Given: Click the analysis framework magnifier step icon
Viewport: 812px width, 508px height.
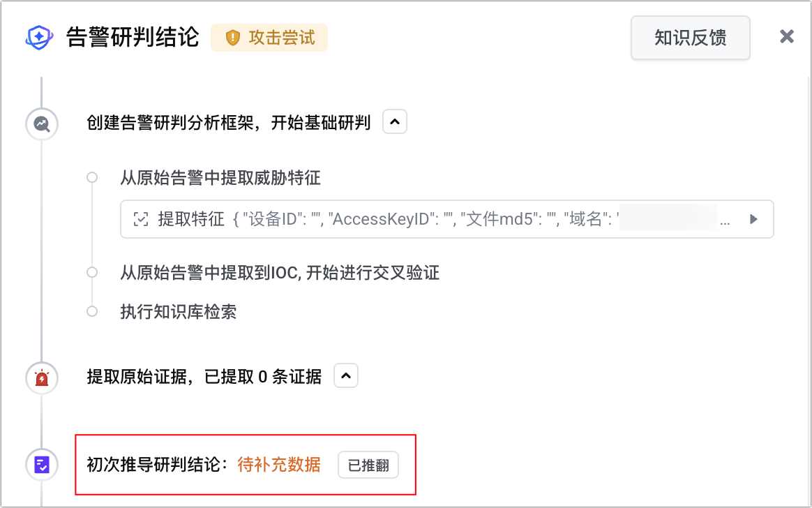Looking at the screenshot, I should coord(42,124).
